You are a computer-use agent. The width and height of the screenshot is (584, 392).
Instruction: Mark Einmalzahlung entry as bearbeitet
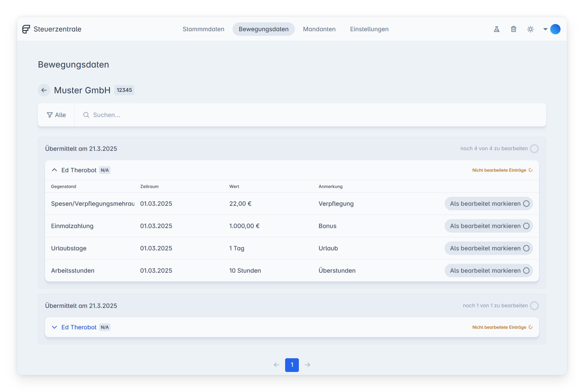pos(488,226)
